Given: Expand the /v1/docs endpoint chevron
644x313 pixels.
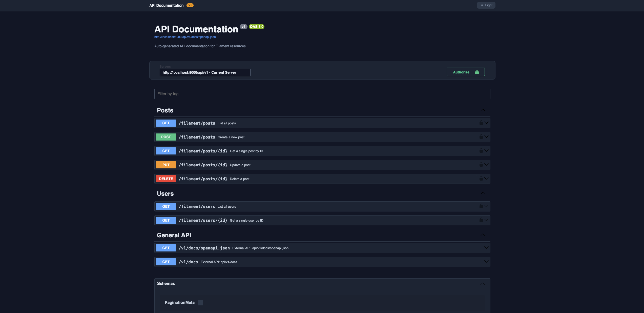Looking at the screenshot, I should pyautogui.click(x=486, y=262).
